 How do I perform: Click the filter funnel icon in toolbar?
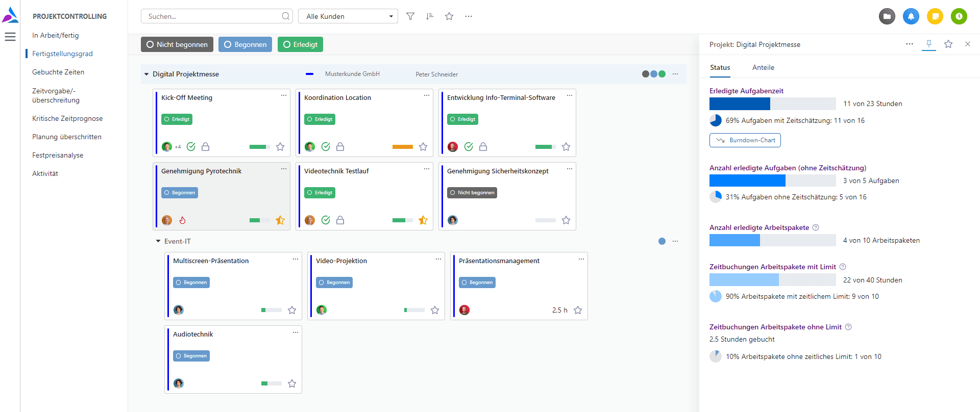[410, 16]
